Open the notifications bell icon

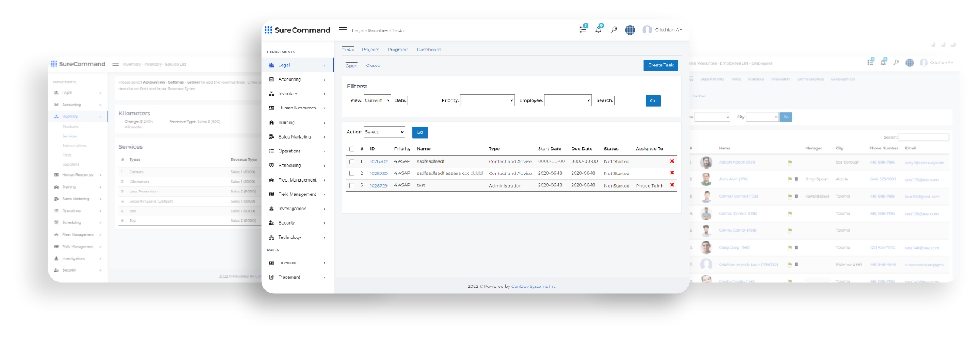tap(598, 30)
